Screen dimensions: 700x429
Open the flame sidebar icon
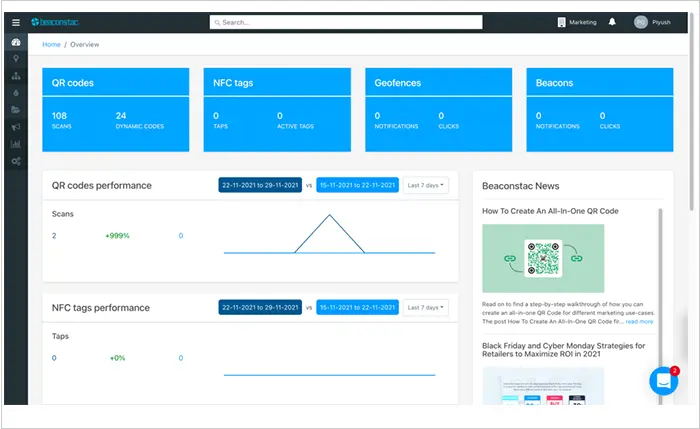[x=16, y=92]
